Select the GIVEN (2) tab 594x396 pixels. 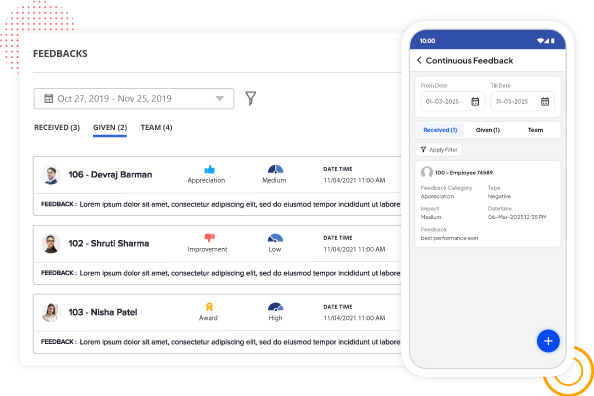click(x=110, y=128)
